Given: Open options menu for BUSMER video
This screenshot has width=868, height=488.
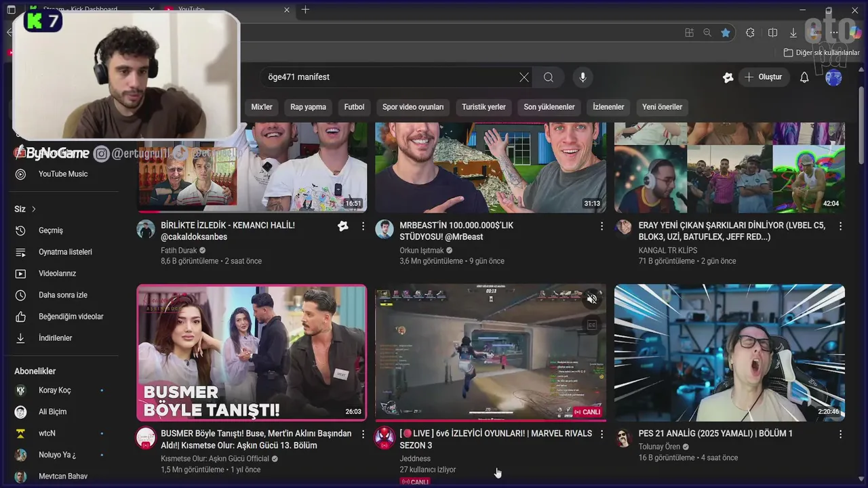Looking at the screenshot, I should click(363, 434).
